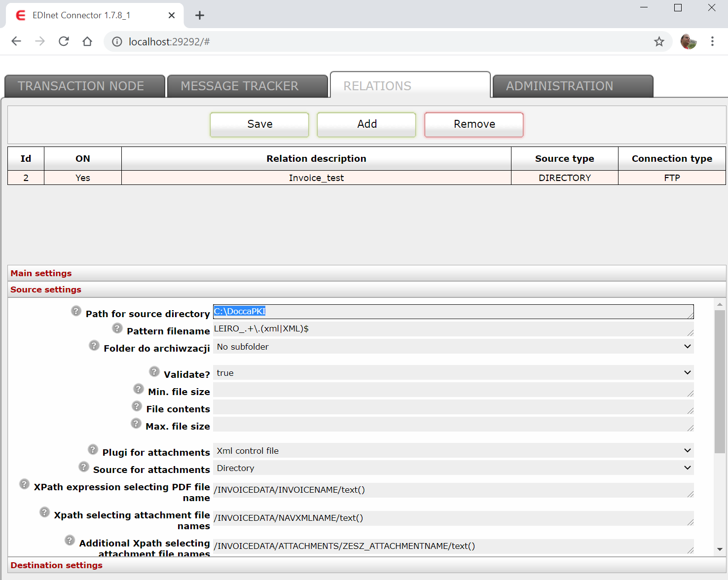Sort by the Connection type column header

(672, 158)
